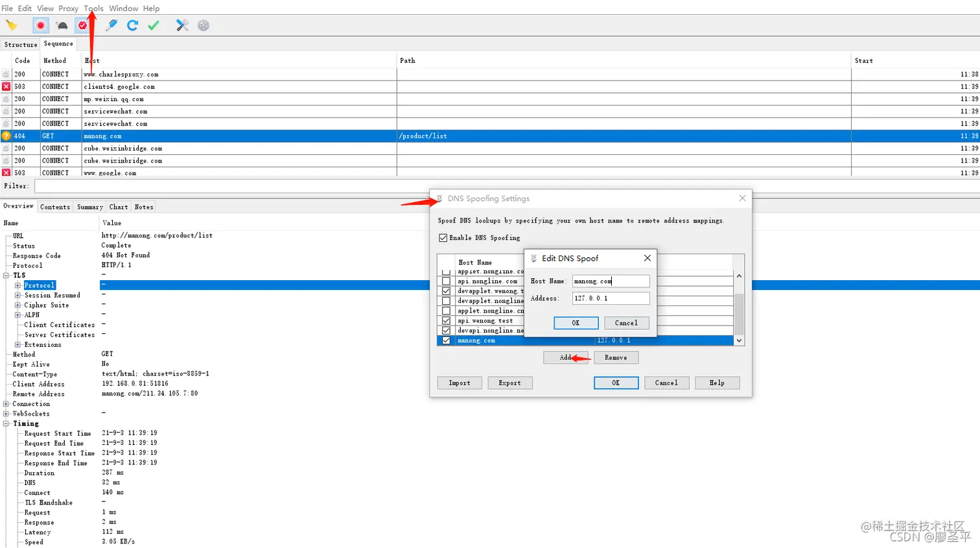Check the api.nongline.com spoof entry

click(446, 281)
